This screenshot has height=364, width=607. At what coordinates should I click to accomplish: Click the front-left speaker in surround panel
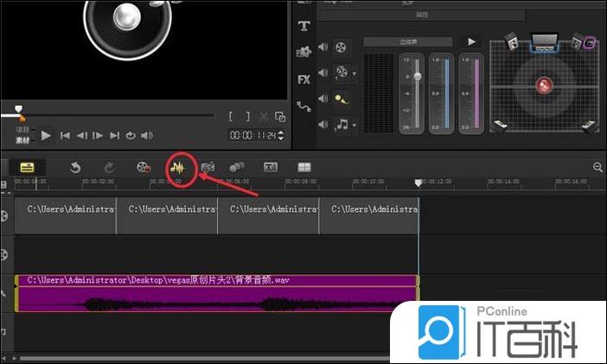click(x=512, y=41)
